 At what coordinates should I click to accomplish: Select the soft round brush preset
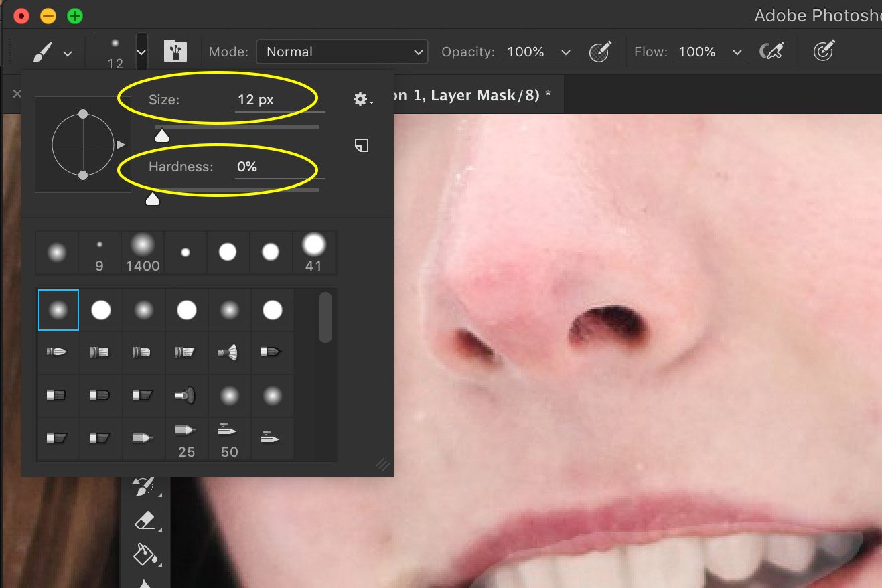click(58, 309)
